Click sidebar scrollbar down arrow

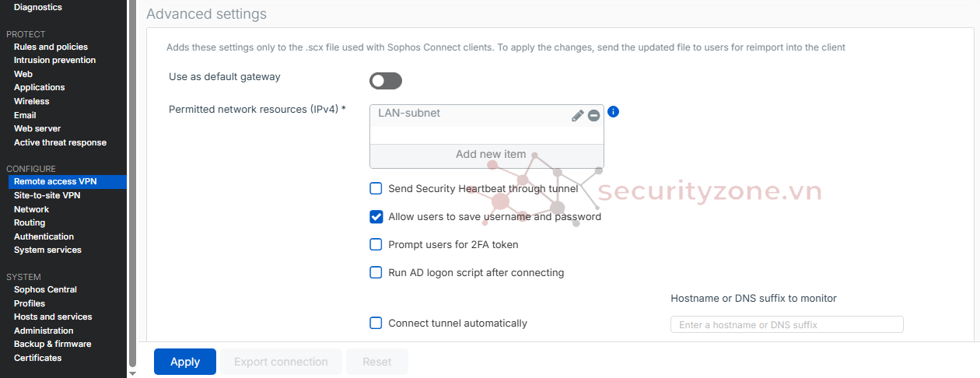coord(131,373)
